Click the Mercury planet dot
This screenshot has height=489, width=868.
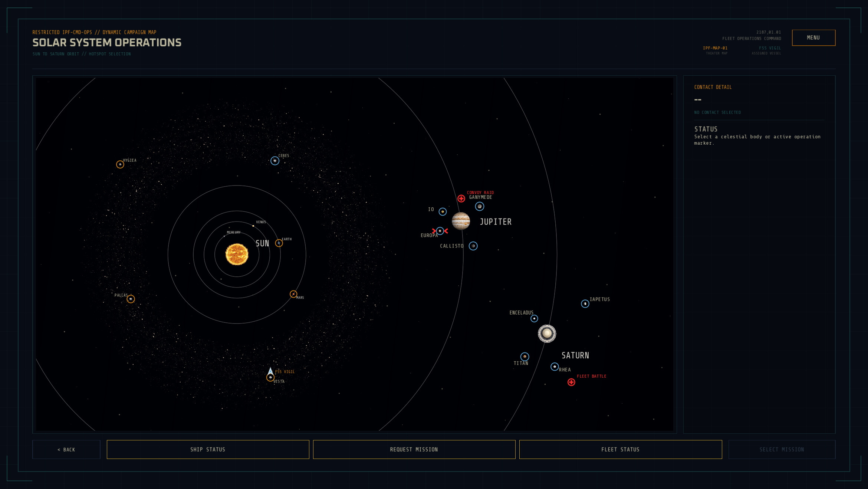click(x=224, y=236)
